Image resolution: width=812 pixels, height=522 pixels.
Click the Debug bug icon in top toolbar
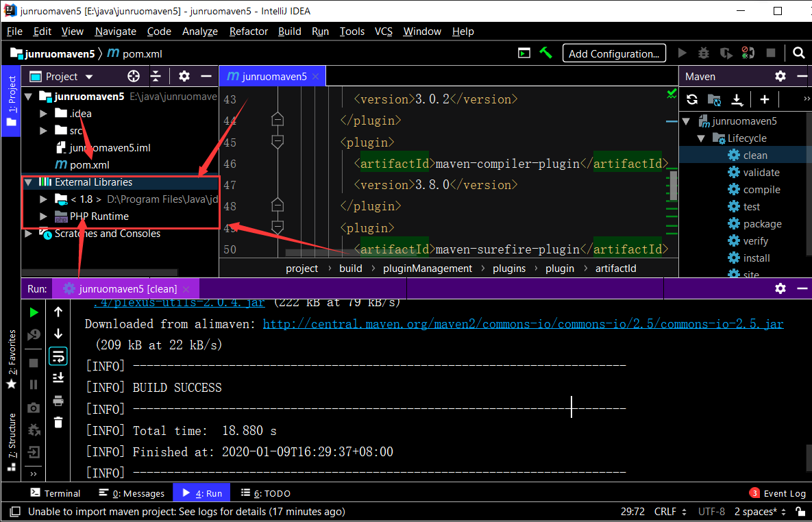[x=703, y=53]
